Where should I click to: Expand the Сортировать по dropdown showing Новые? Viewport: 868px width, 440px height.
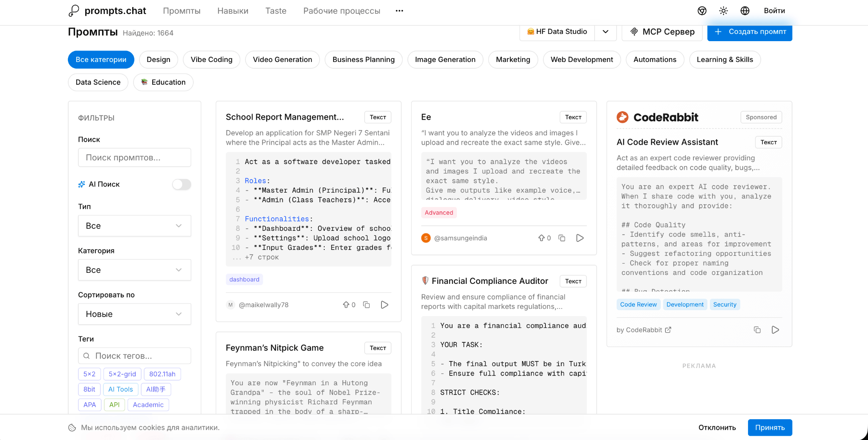click(x=134, y=314)
